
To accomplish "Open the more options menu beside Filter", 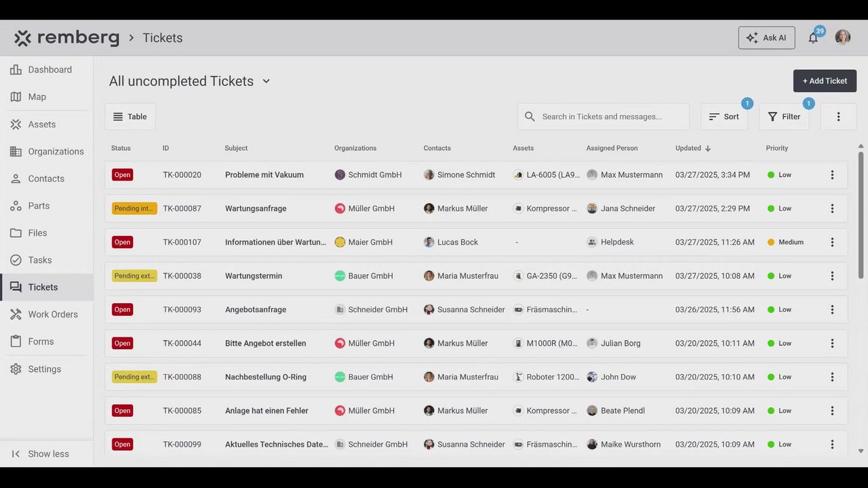I will point(838,117).
